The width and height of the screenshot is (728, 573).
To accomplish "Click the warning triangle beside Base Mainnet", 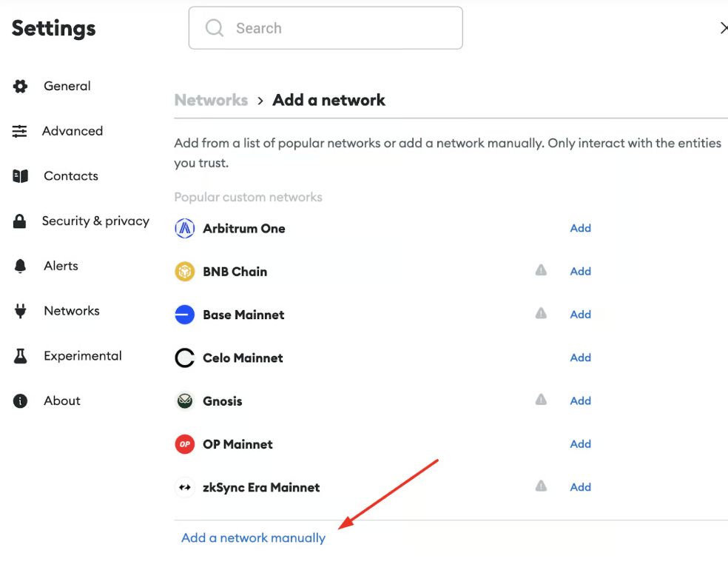I will point(541,314).
